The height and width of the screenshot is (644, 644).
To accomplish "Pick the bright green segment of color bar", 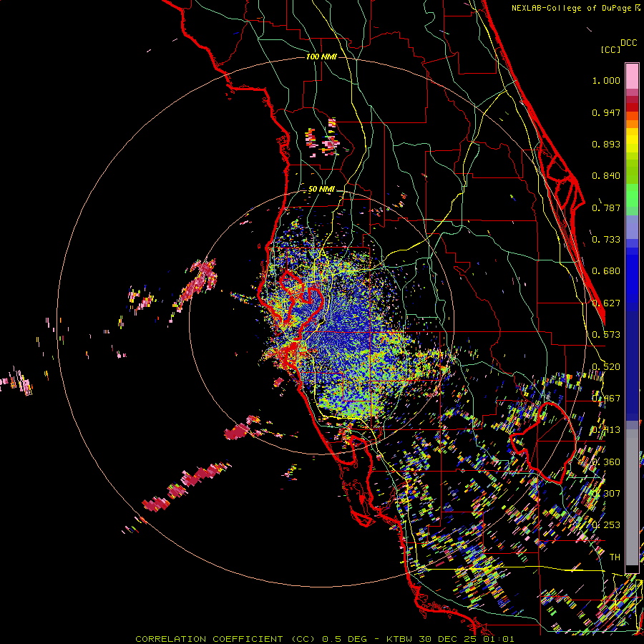I will pyautogui.click(x=632, y=195).
